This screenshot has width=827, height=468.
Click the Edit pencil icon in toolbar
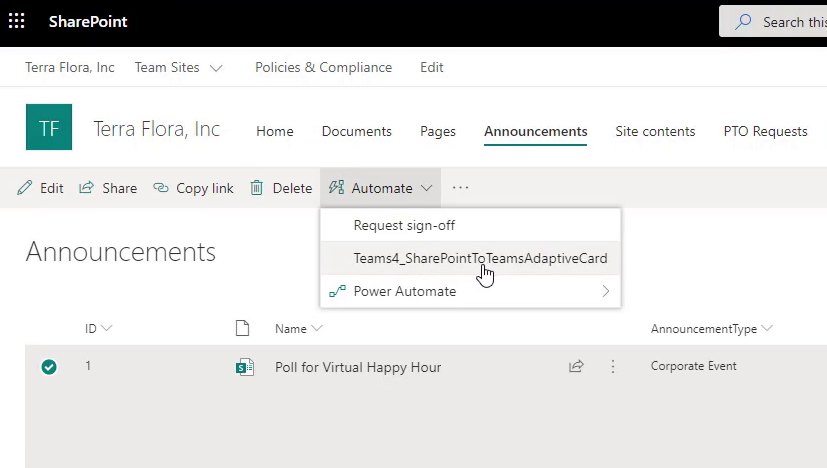click(x=24, y=188)
